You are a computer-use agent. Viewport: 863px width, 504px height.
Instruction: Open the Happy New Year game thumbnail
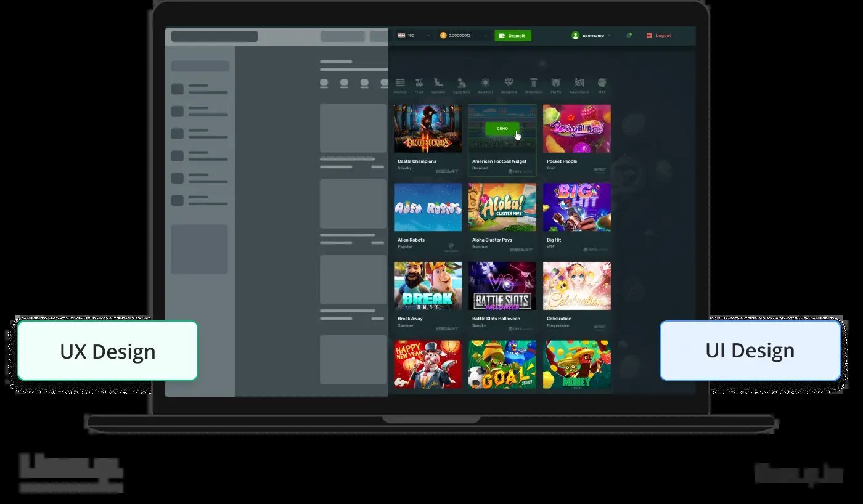[428, 364]
